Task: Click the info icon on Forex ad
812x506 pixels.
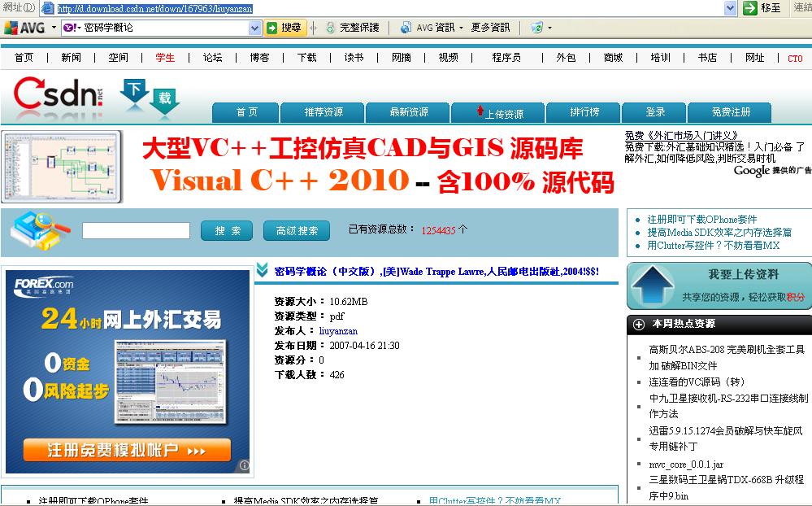Action: 245,465
